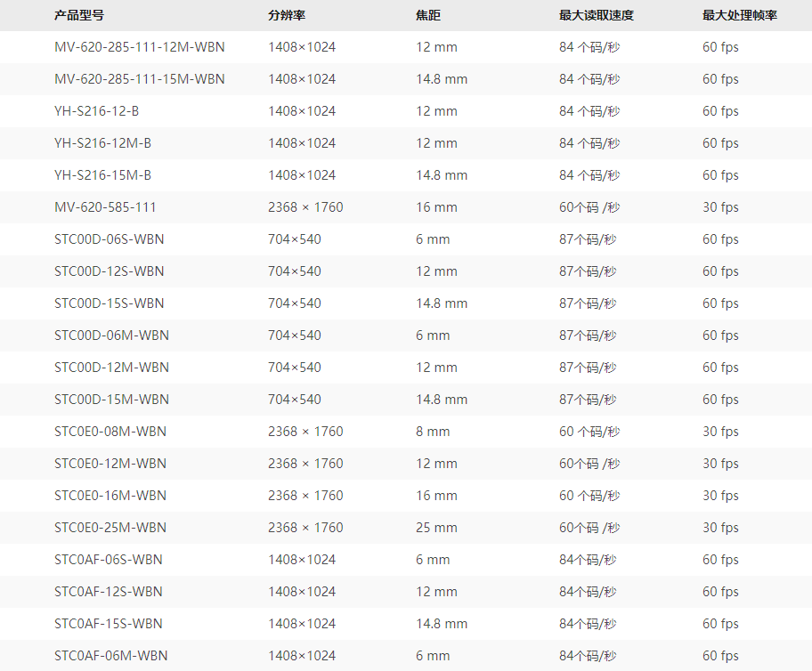Viewport: 812px width, 671px height.
Task: Click the STC0E0-08M-WBN model name
Action: click(x=110, y=432)
